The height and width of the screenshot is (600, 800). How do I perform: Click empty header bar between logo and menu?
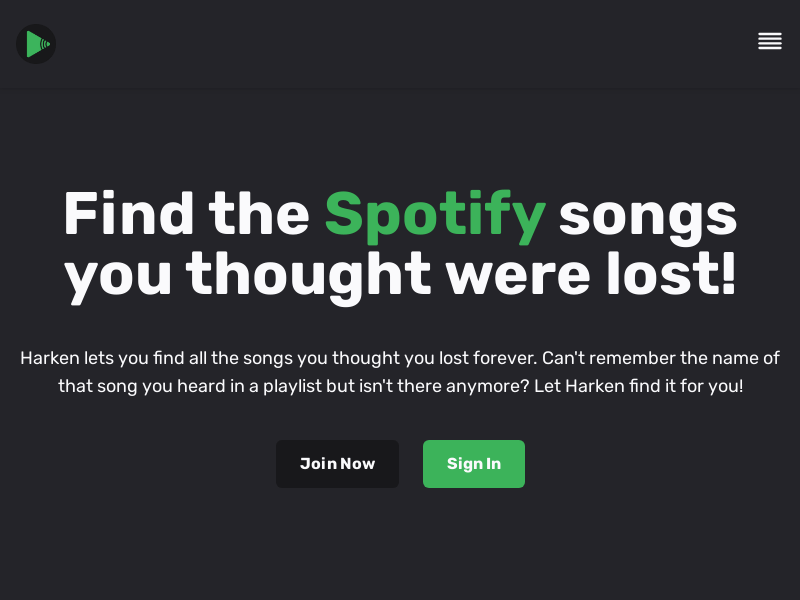click(x=400, y=44)
